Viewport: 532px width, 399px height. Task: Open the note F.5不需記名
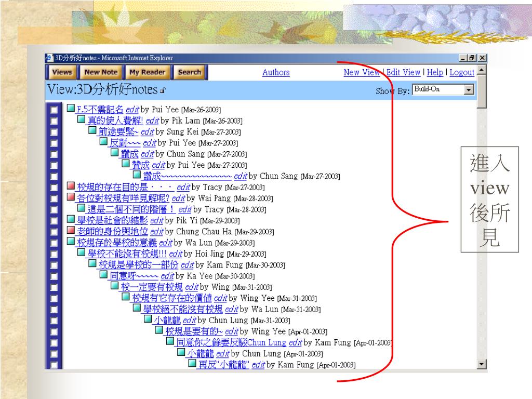pyautogui.click(x=100, y=110)
